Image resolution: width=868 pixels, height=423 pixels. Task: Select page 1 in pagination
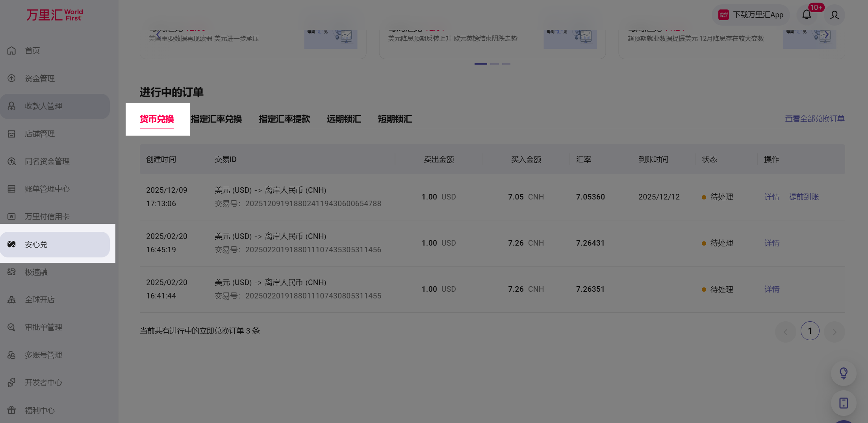(810, 331)
